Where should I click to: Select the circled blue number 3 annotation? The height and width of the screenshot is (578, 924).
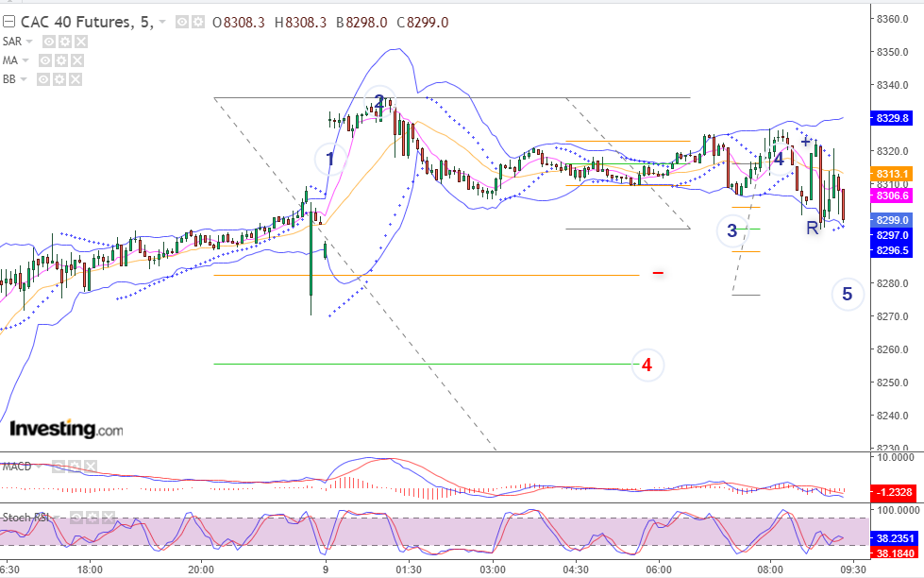pyautogui.click(x=731, y=230)
